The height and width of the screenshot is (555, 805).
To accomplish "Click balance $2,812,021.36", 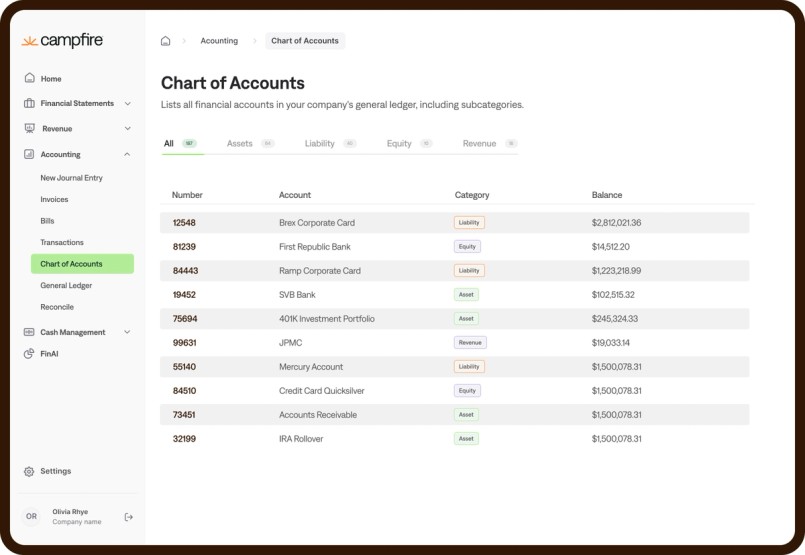I will click(x=616, y=223).
